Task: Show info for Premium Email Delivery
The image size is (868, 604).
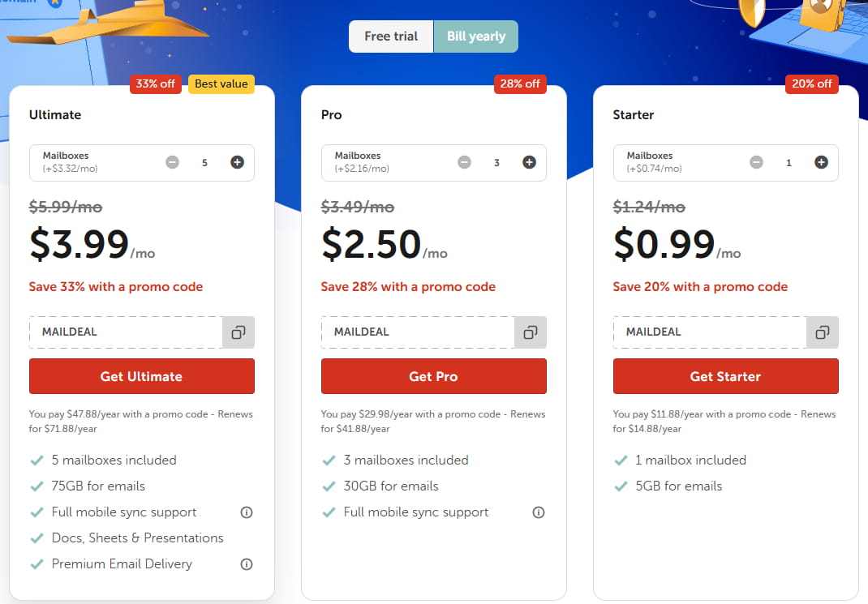Action: tap(247, 564)
